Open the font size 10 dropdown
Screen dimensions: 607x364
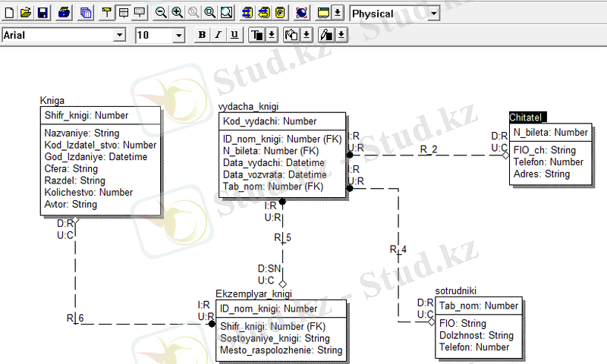[179, 35]
